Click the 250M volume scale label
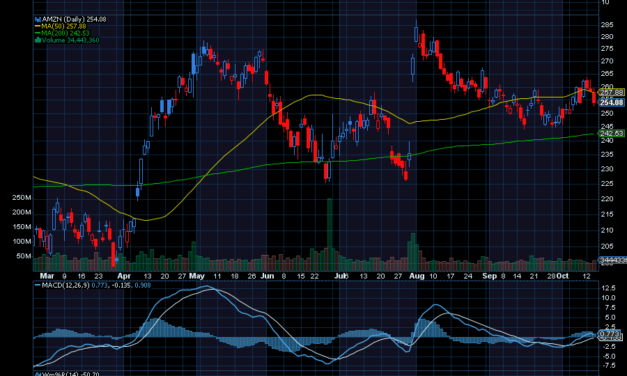The height and width of the screenshot is (376, 627). click(22, 198)
